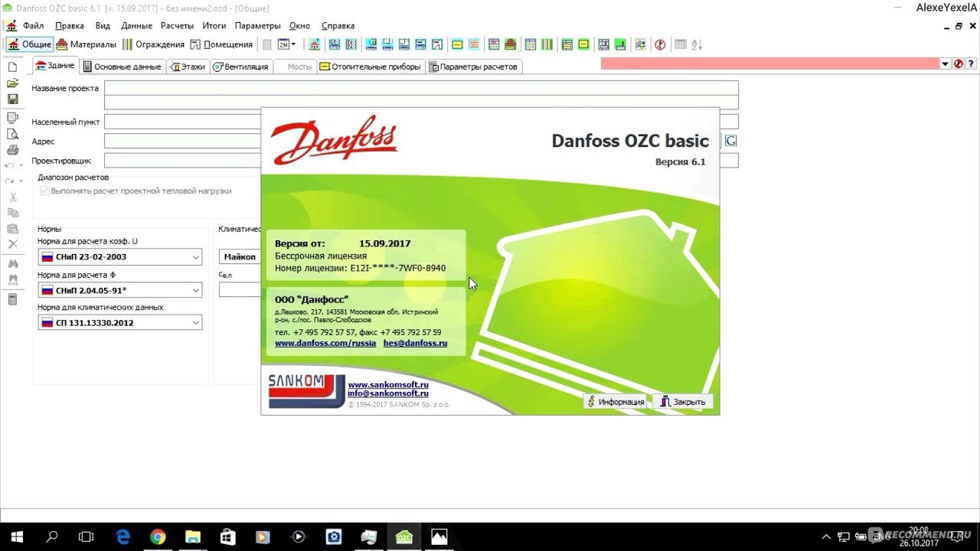Switch to the Основные данные tab
The height and width of the screenshot is (551, 980).
tap(122, 67)
